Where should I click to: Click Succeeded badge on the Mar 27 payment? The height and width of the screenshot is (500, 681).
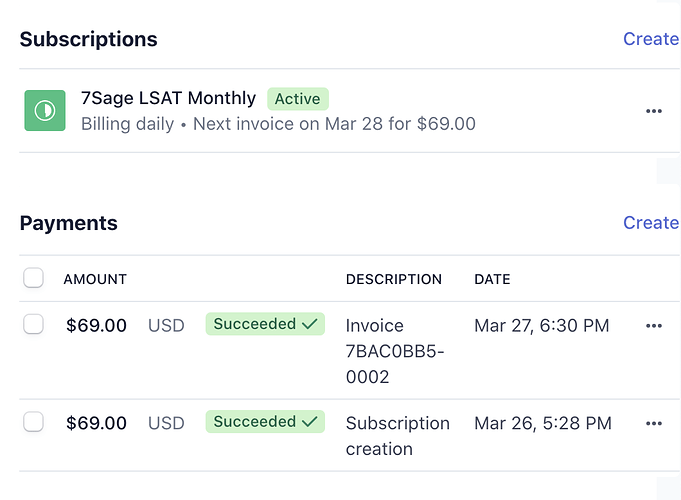(265, 324)
